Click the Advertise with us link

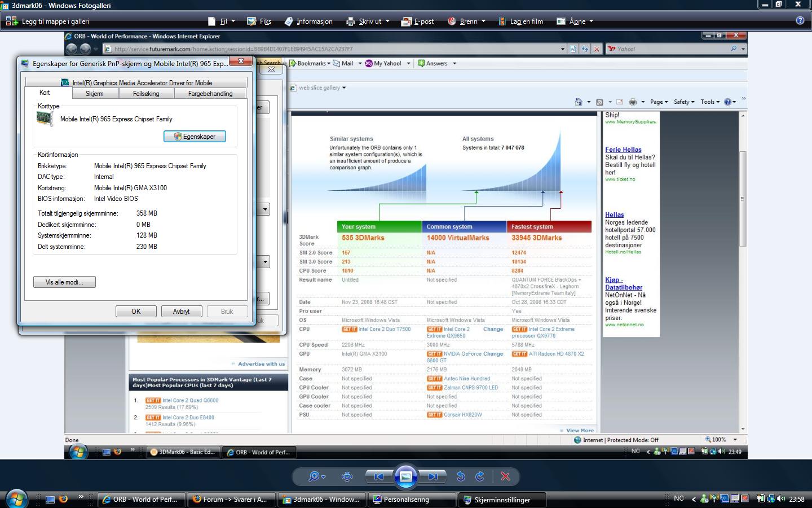coord(261,364)
